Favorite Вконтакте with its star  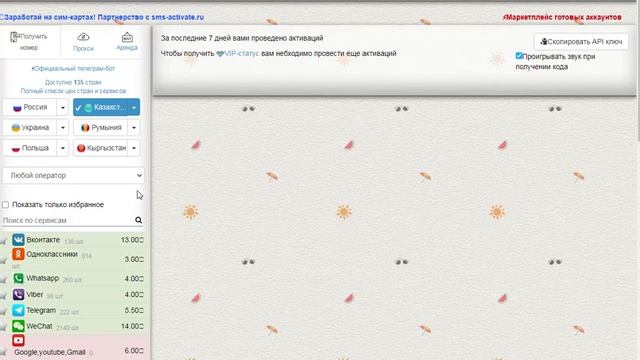(3, 241)
